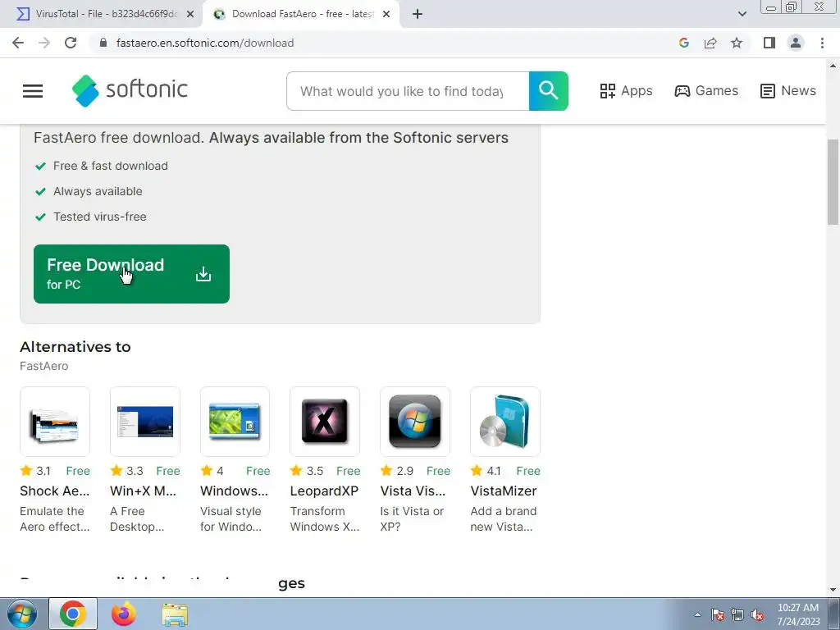The width and height of the screenshot is (840, 630).
Task: Open the Vista Visual thumbnail
Action: 414,422
